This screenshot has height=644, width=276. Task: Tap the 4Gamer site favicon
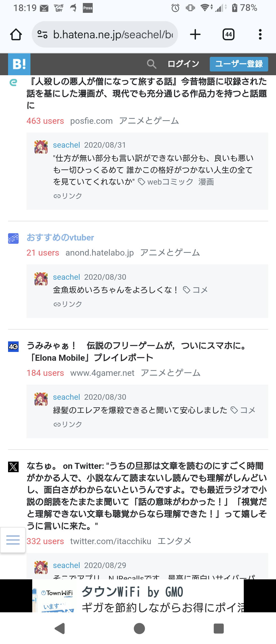pyautogui.click(x=13, y=347)
